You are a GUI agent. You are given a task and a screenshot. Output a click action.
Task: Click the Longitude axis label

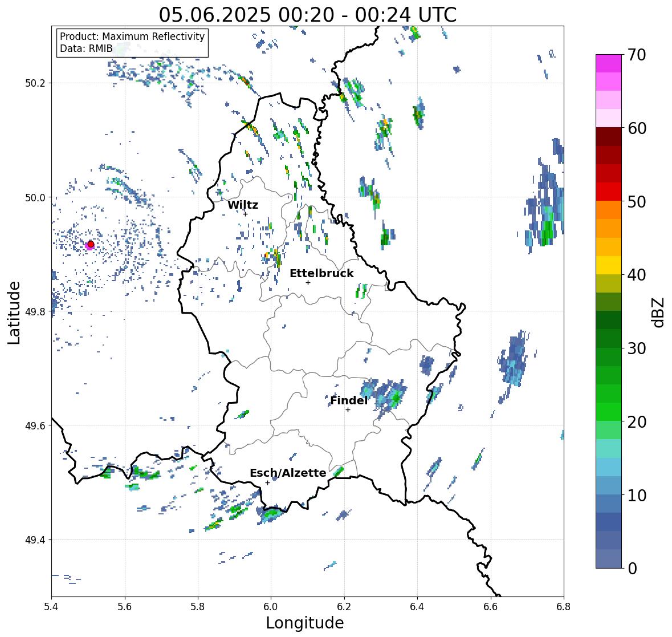305,623
